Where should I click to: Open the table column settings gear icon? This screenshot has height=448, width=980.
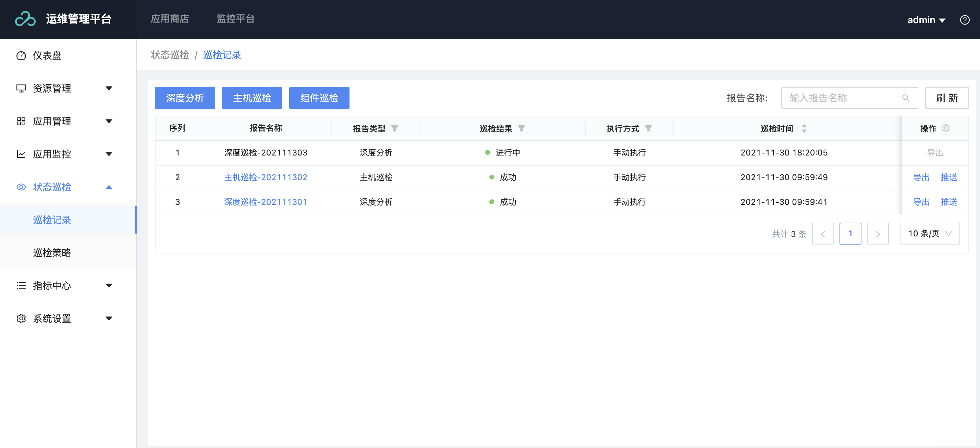tap(945, 128)
